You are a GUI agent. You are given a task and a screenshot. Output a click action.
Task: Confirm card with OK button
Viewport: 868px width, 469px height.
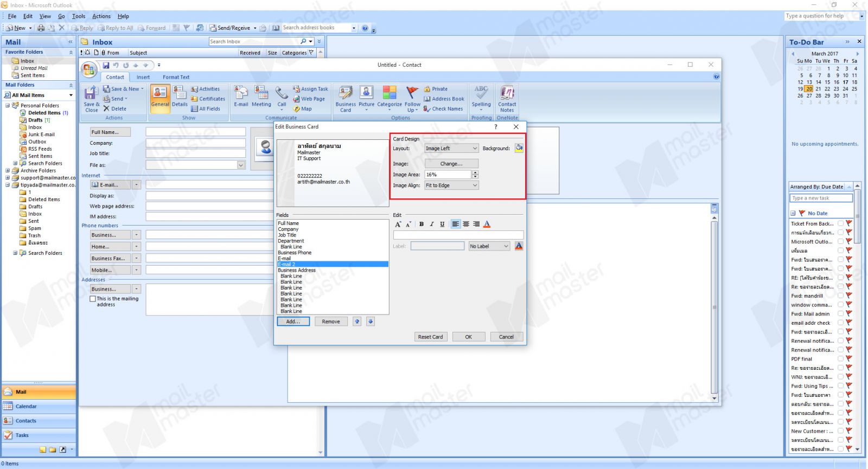click(x=468, y=337)
